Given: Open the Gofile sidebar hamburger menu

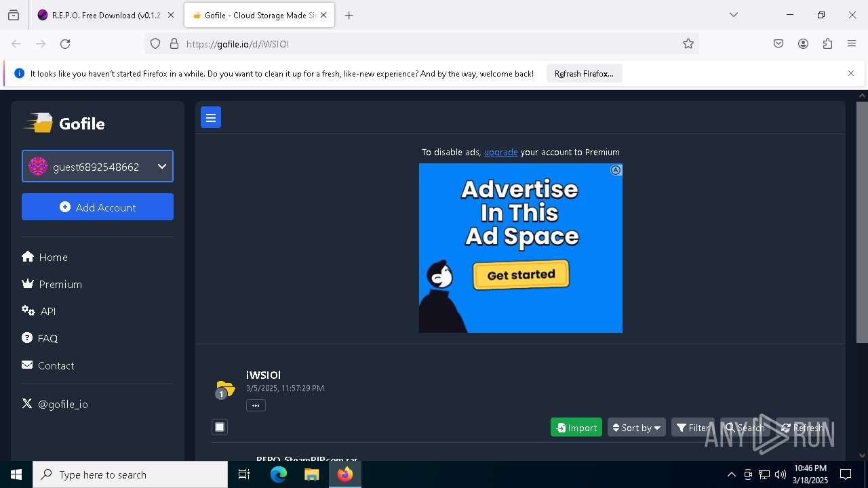Looking at the screenshot, I should click(x=211, y=118).
